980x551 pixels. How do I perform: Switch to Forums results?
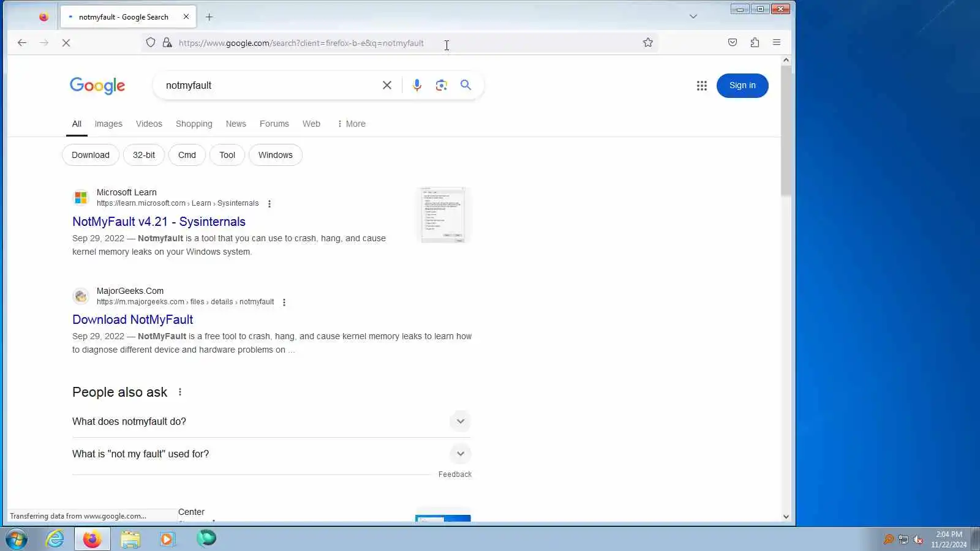(x=274, y=124)
